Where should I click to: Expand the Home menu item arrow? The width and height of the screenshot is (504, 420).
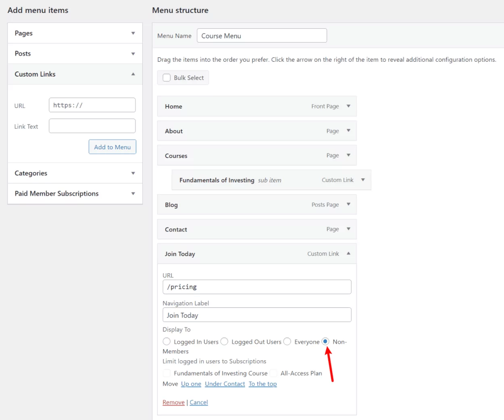[348, 106]
